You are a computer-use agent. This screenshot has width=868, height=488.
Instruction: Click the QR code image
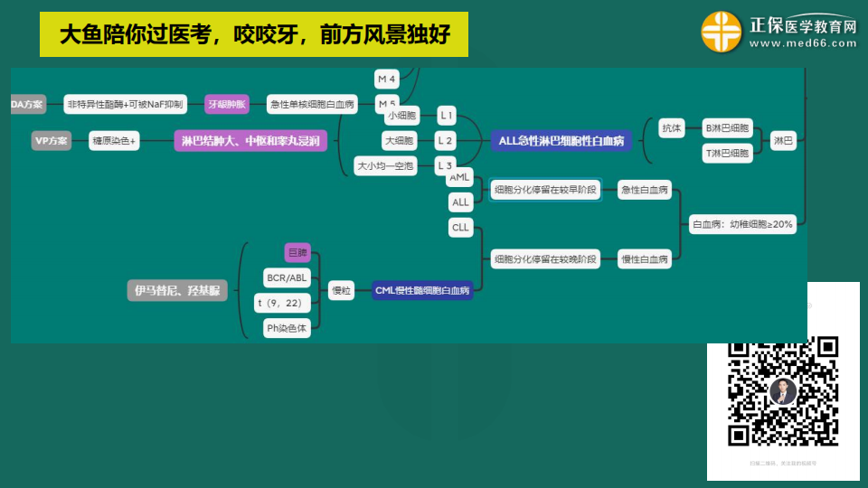point(783,391)
